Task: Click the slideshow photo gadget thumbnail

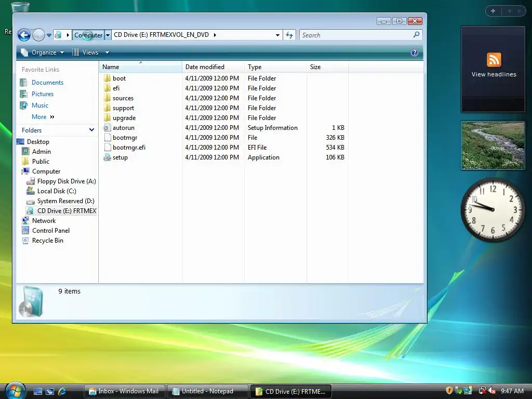Action: pos(493,145)
